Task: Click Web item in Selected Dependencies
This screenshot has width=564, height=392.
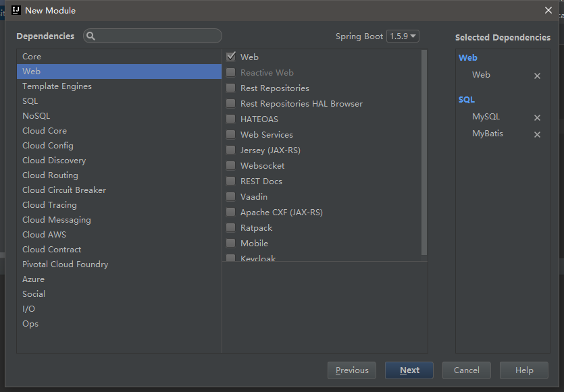Action: click(x=481, y=75)
